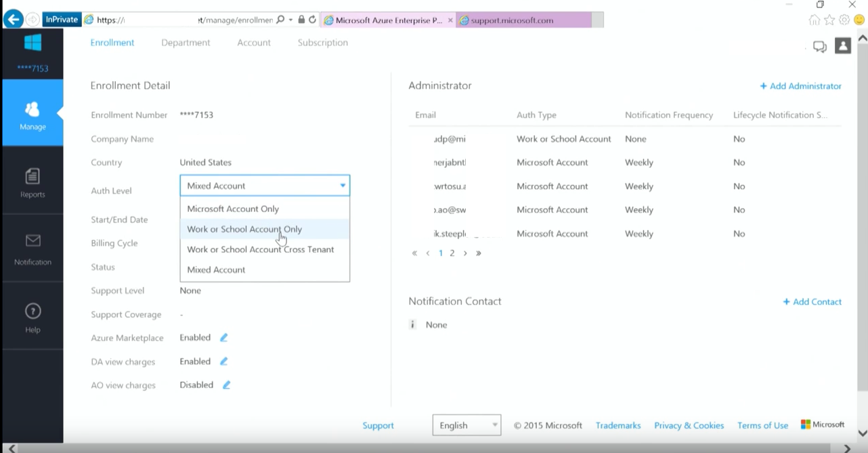Switch to the Department tab

point(186,43)
